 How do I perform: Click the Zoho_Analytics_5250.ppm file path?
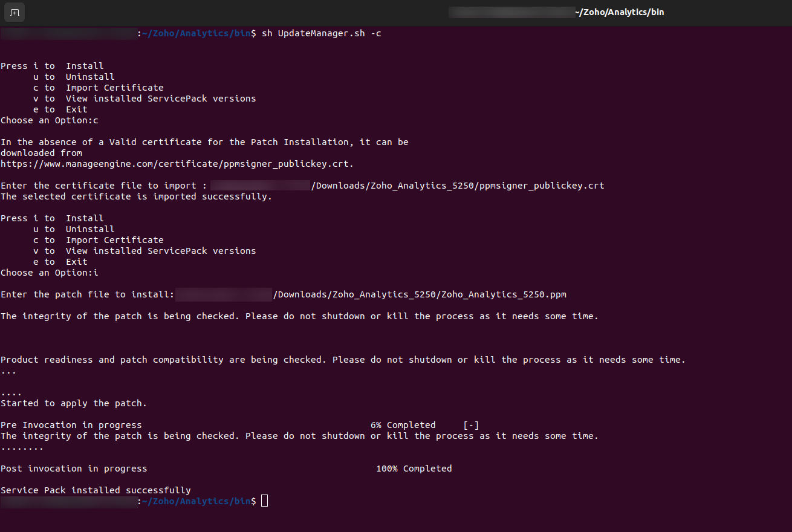pyautogui.click(x=420, y=294)
